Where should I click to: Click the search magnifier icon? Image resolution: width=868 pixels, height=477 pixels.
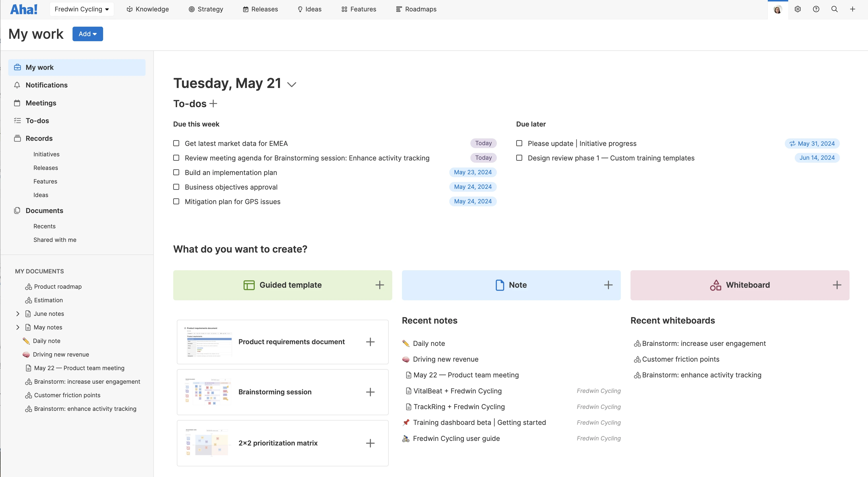[x=834, y=9]
